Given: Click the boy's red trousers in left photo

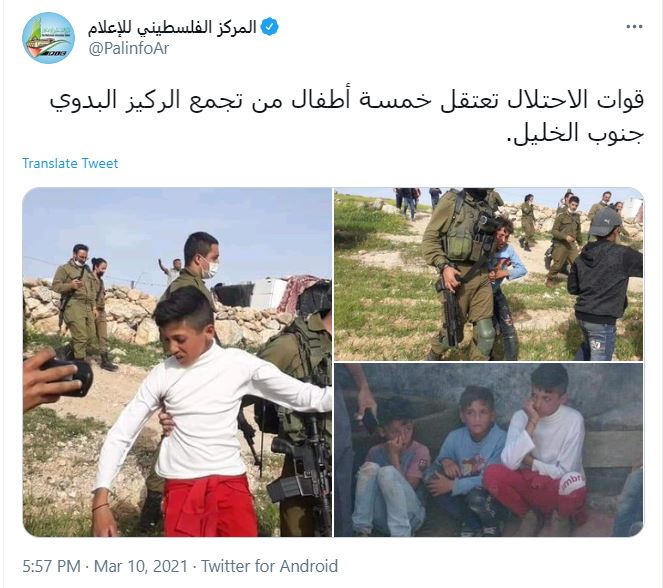Looking at the screenshot, I should [x=210, y=506].
